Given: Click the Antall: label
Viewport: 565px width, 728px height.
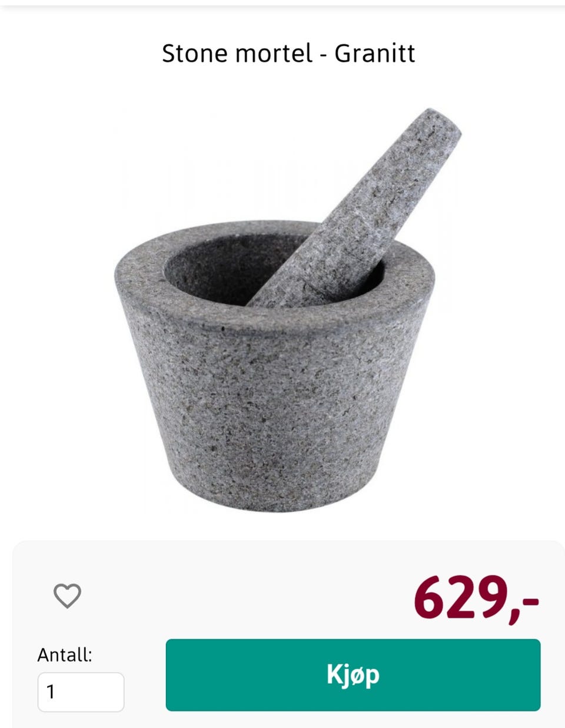Looking at the screenshot, I should 65,654.
